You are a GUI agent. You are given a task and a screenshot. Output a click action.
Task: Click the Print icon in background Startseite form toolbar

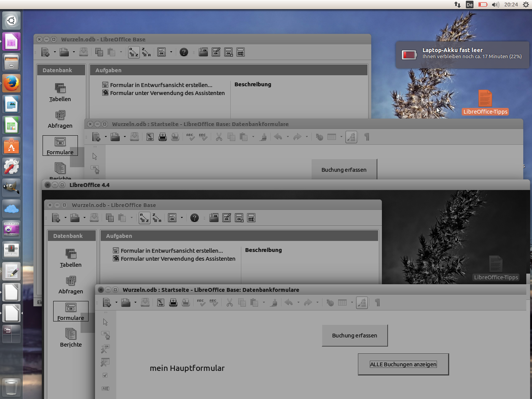[x=163, y=137]
